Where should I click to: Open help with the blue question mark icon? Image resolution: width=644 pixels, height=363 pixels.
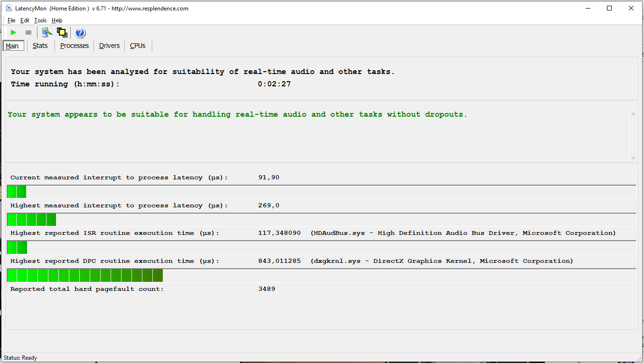click(80, 33)
